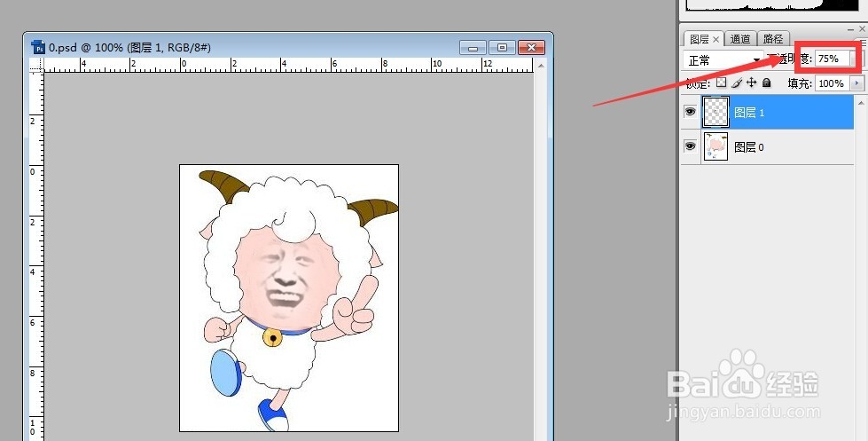Click the Ps icon in document title bar
This screenshot has width=868, height=441.
[38, 47]
